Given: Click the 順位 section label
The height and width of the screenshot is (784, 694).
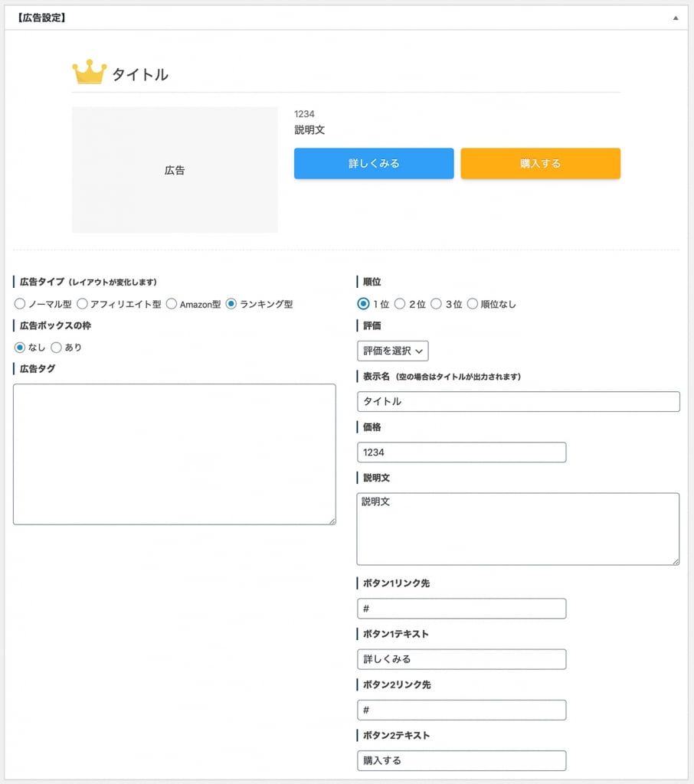Looking at the screenshot, I should [372, 282].
